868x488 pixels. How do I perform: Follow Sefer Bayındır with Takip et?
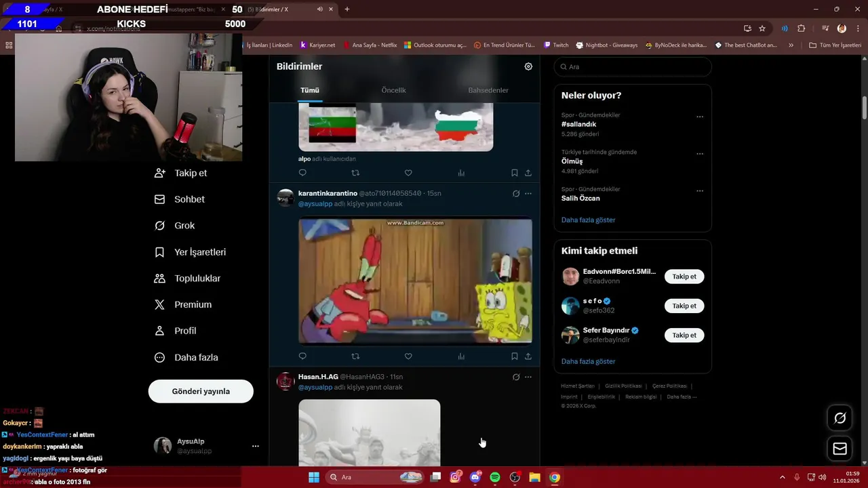684,335
